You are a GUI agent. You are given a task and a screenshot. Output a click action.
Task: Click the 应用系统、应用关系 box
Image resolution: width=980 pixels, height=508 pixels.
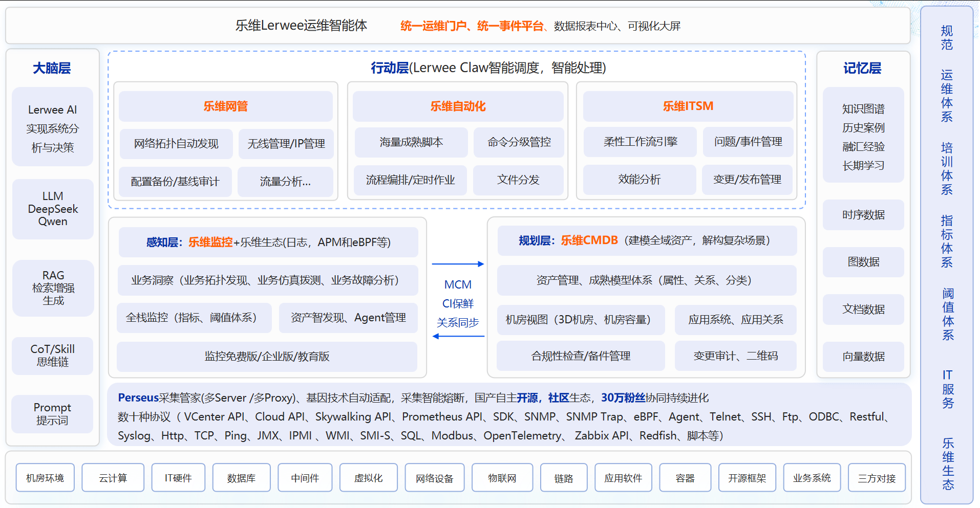click(x=735, y=320)
